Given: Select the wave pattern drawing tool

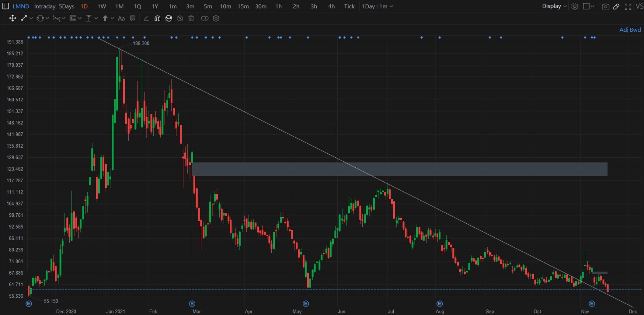Looking at the screenshot, I should click(x=56, y=18).
